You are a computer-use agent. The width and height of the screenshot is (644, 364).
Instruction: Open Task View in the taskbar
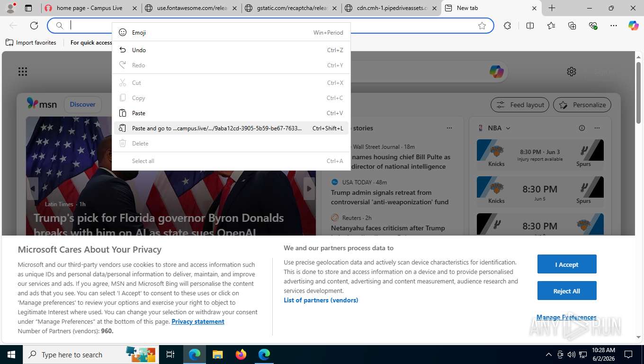point(170,355)
